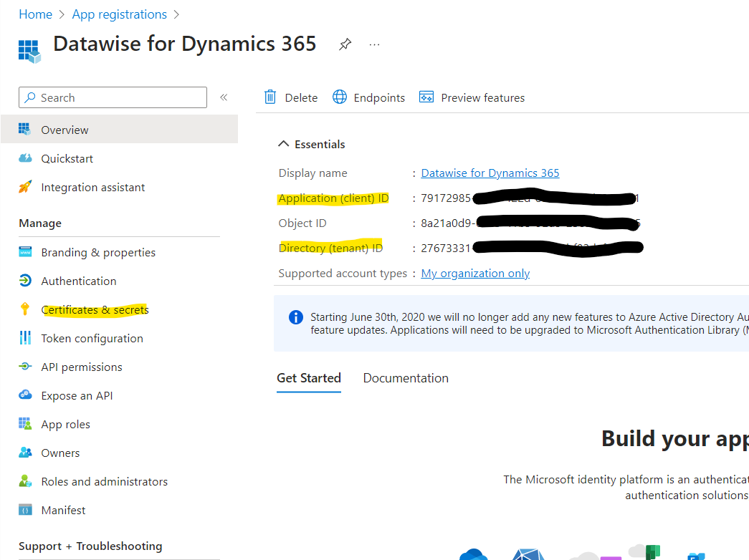749x560 pixels.
Task: Open API permissions
Action: click(x=81, y=367)
